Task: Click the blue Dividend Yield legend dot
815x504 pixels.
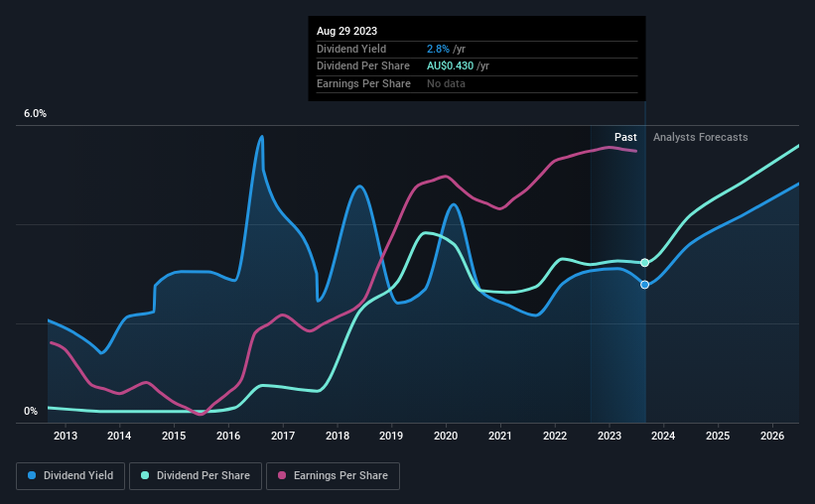Action: click(x=32, y=475)
